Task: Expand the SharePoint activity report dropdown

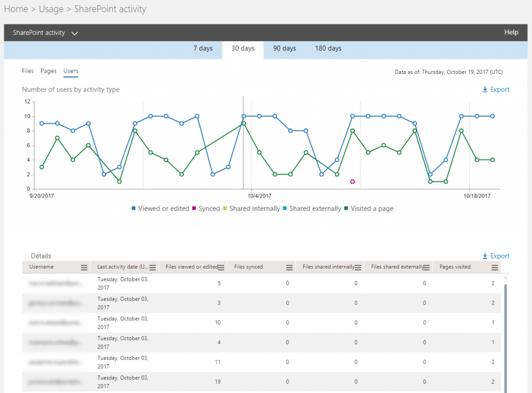Action: point(75,33)
